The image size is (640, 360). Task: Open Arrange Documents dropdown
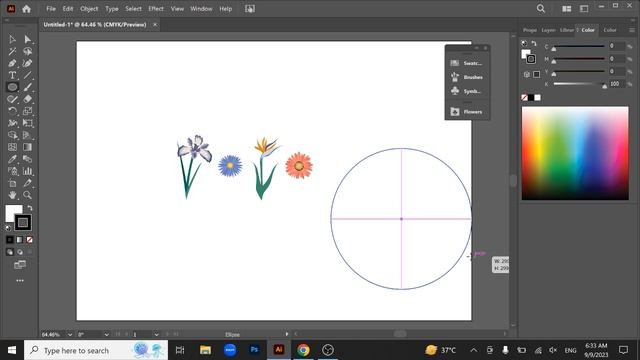tap(567, 9)
